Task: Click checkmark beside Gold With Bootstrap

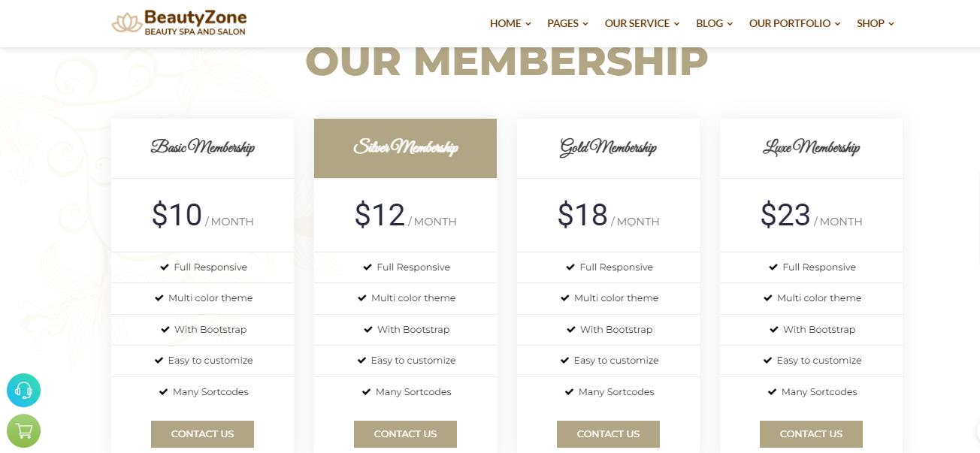Action: [571, 329]
